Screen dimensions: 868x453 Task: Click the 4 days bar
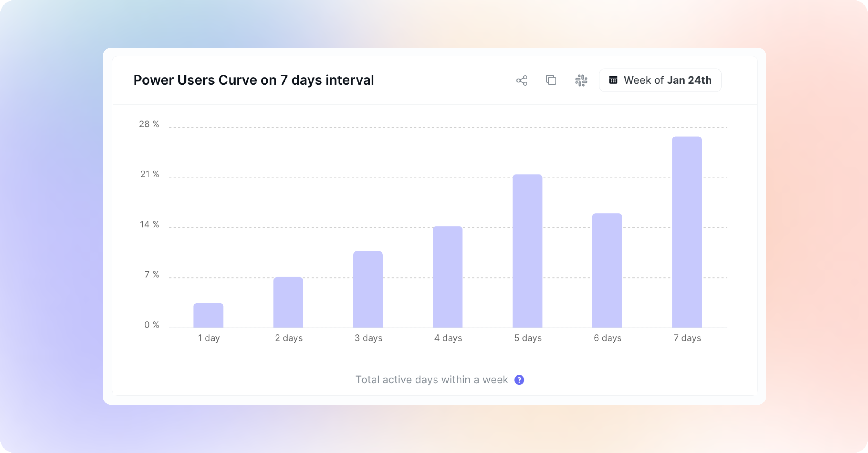tap(447, 277)
